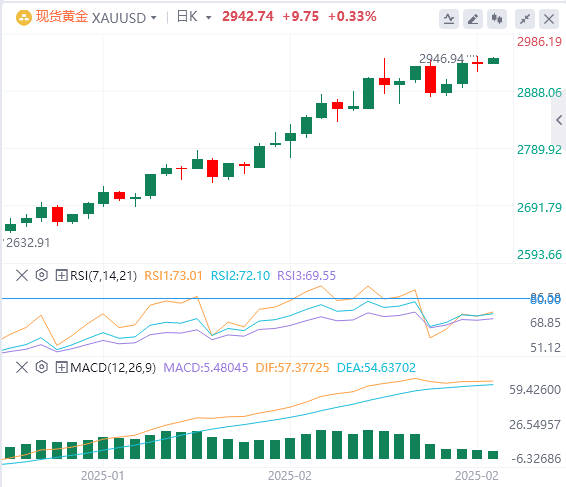
Task: Click the gold coin XAUUSD symbol icon
Action: [x=24, y=17]
